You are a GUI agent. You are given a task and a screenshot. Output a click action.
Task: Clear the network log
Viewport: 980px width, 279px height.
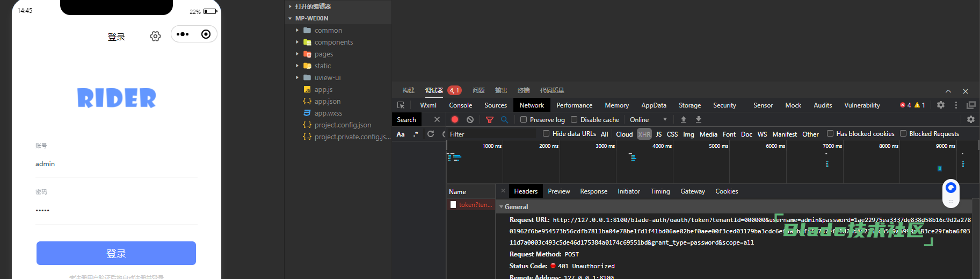tap(470, 119)
